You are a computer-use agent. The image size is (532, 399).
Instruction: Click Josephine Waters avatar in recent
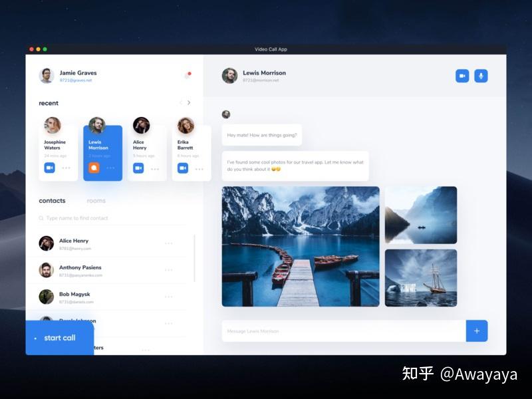(53, 125)
